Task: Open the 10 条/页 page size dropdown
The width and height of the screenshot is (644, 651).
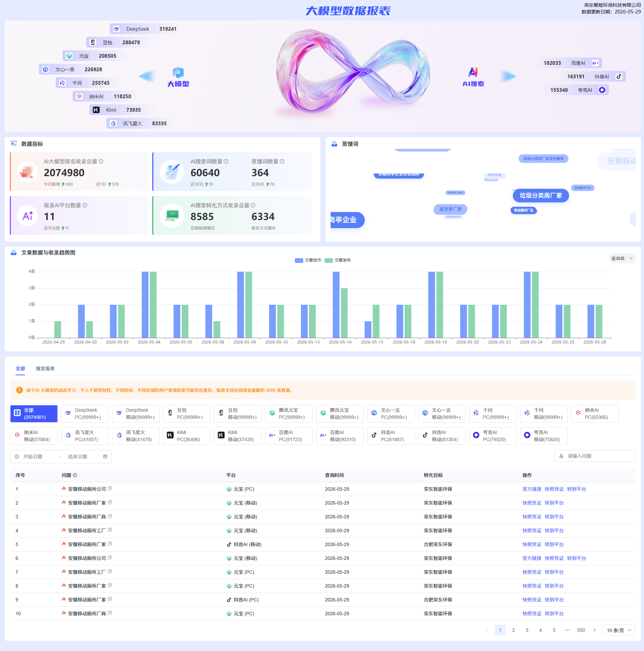Action: coord(619,630)
